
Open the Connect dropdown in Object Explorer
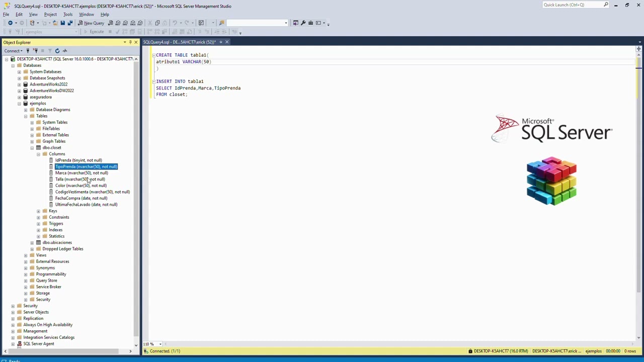pyautogui.click(x=13, y=51)
